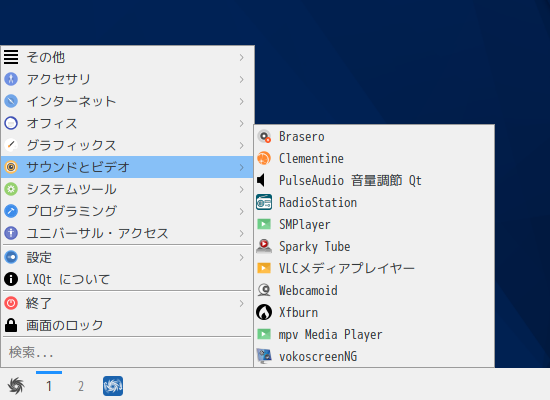This screenshot has width=550, height=400.
Task: Launch RadioStation from the submenu
Action: 374,202
